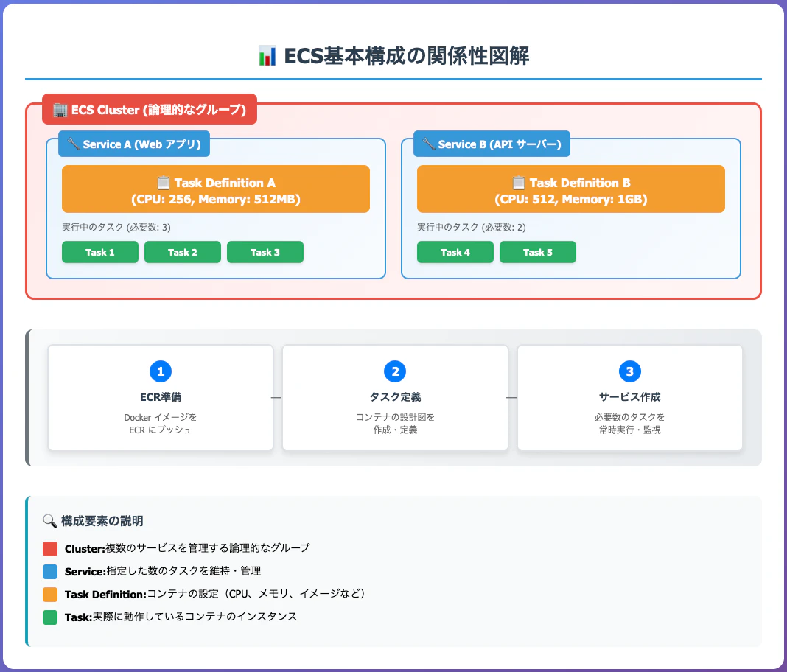Click step number 3 circle
Screen dimensions: 787x672
click(630, 371)
